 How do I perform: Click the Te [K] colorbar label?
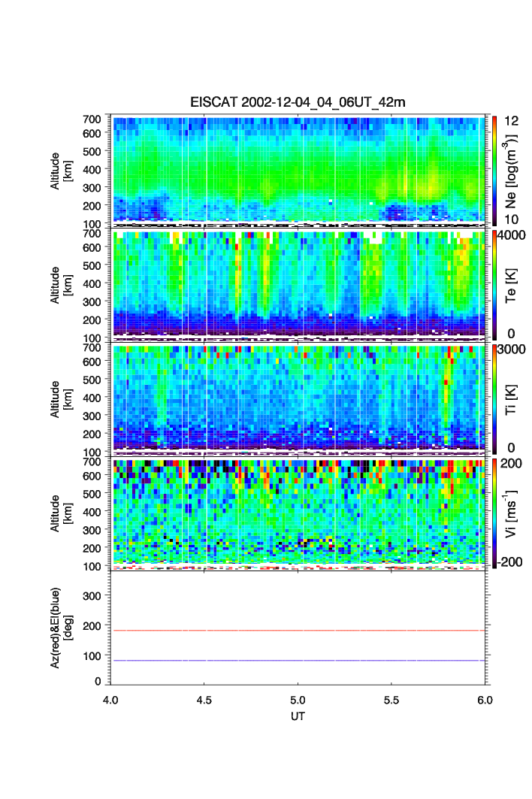tap(513, 284)
